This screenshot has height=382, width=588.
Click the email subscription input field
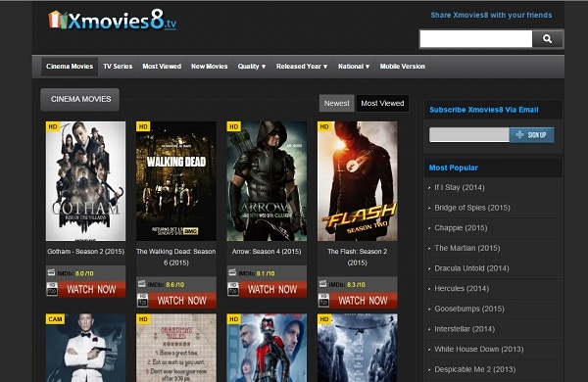point(469,135)
